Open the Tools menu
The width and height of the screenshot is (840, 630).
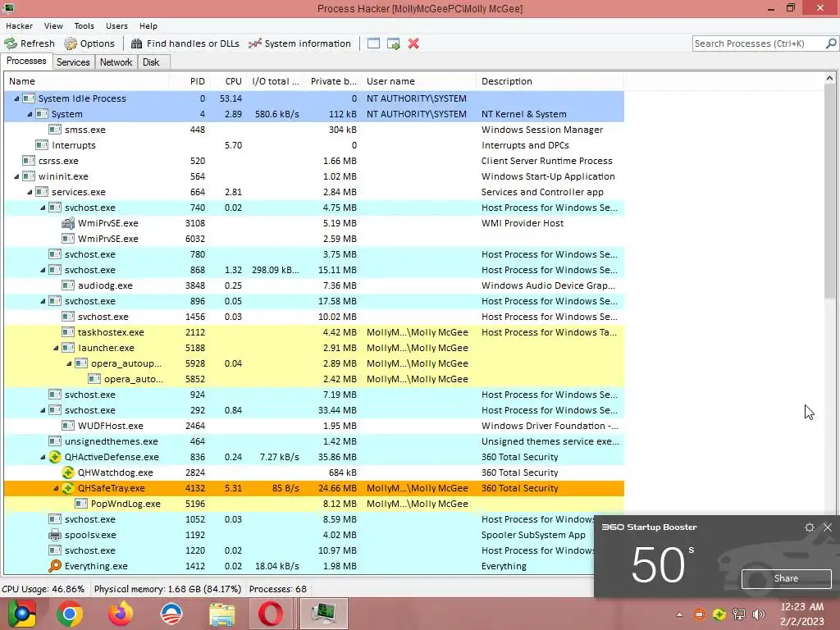[x=84, y=25]
